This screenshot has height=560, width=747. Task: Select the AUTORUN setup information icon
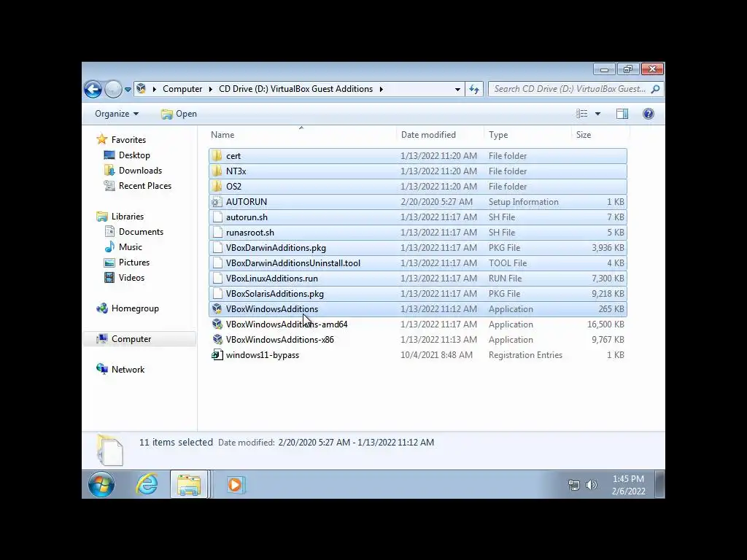pos(217,202)
